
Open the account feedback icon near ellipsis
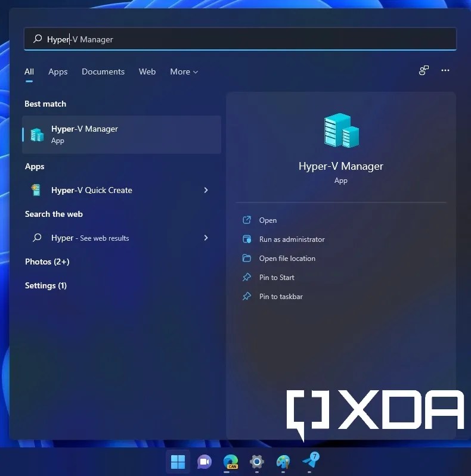423,70
